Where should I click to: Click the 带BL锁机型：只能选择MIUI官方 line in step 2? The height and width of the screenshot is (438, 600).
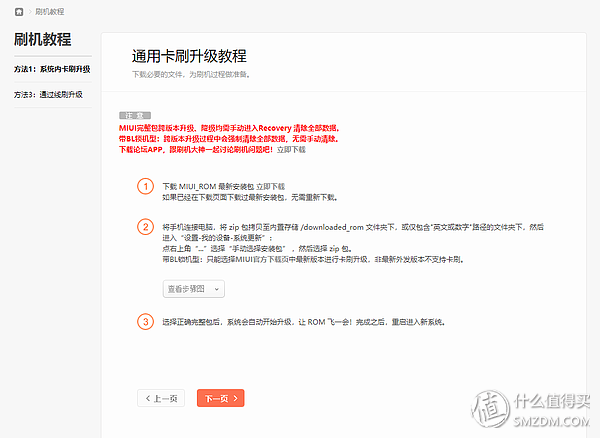313,260
